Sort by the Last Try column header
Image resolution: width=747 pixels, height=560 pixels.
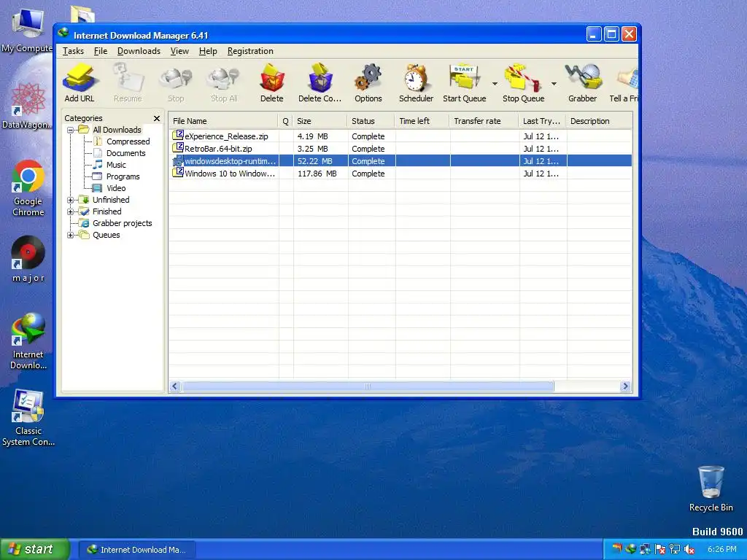pos(542,121)
